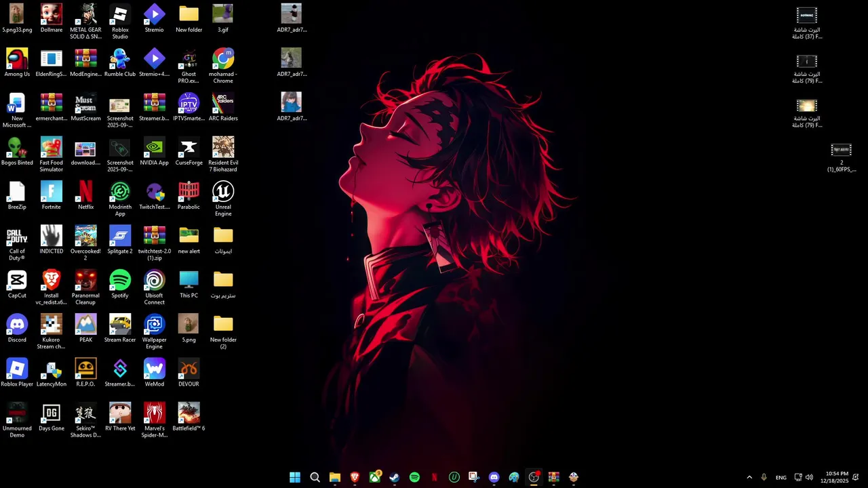
Task: Select the twitchtest-2.0 (1).zip archive
Action: (x=154, y=243)
